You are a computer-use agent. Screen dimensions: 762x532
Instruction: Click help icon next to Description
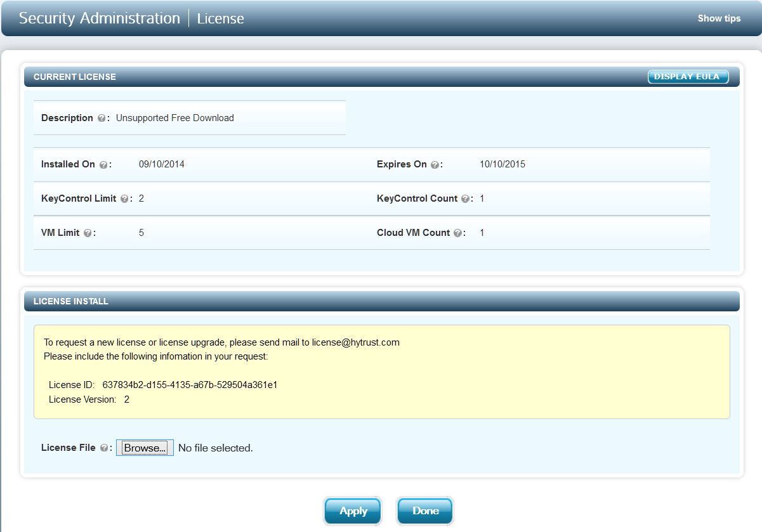[x=102, y=119]
